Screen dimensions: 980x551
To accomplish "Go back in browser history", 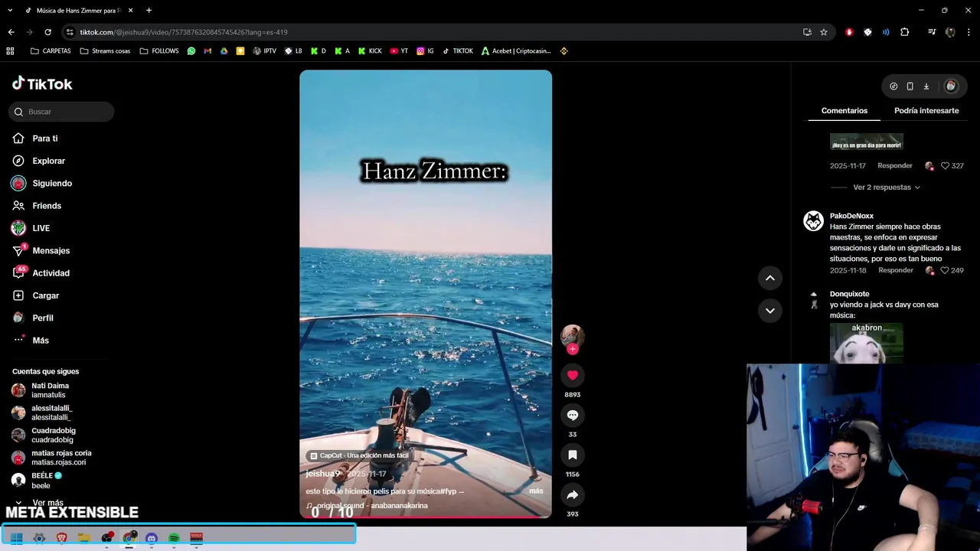I will 11,32.
